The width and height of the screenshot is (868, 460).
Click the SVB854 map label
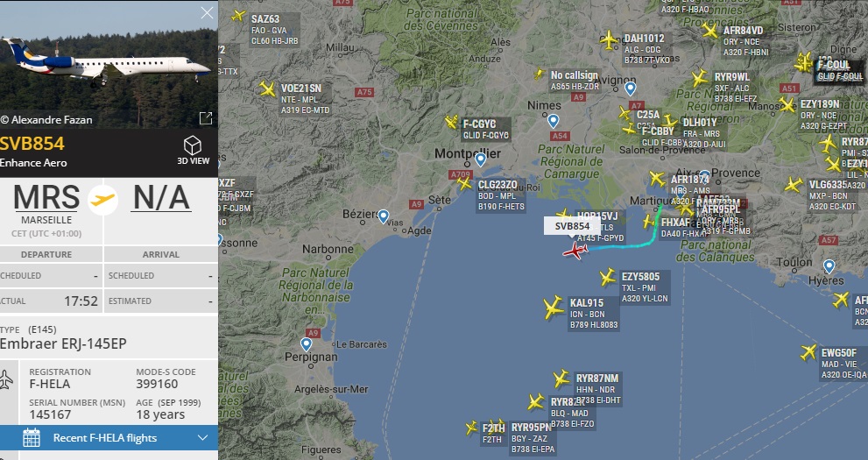(572, 226)
